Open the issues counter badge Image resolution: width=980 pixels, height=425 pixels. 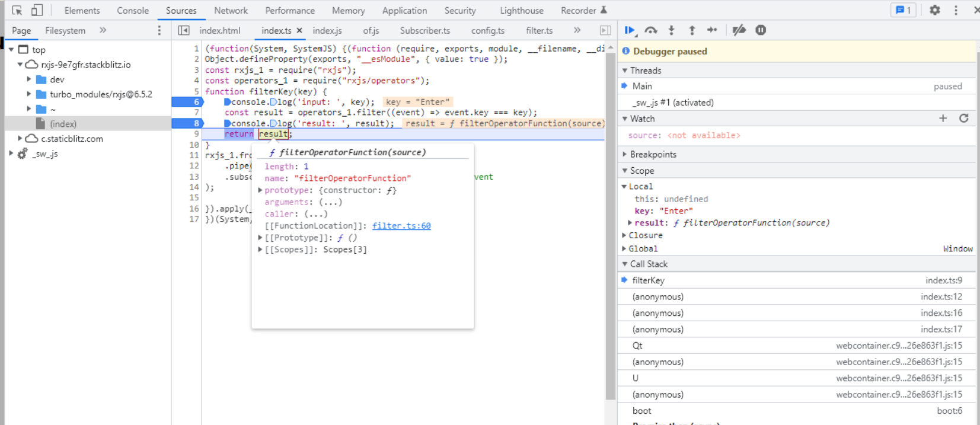tap(904, 10)
